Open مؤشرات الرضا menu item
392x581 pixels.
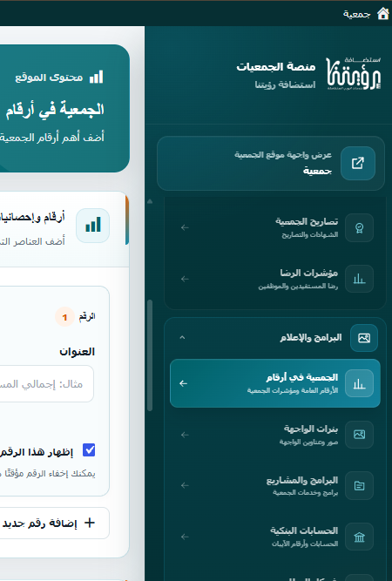pyautogui.click(x=275, y=279)
